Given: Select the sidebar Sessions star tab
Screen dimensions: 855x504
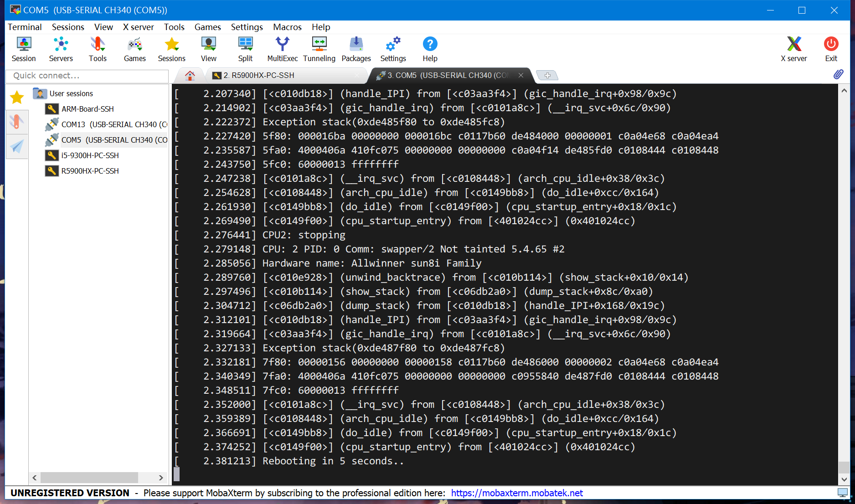Looking at the screenshot, I should click(x=17, y=97).
